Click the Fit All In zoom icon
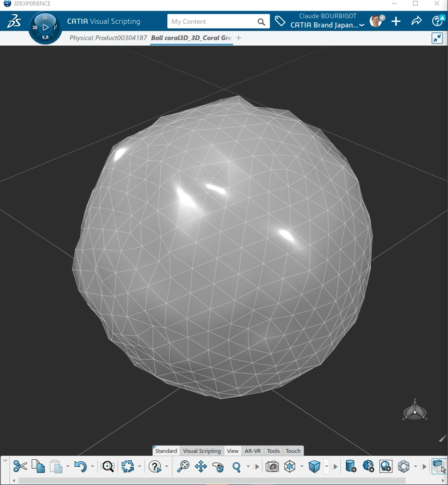This screenshot has width=448, height=485. pyautogui.click(x=183, y=466)
